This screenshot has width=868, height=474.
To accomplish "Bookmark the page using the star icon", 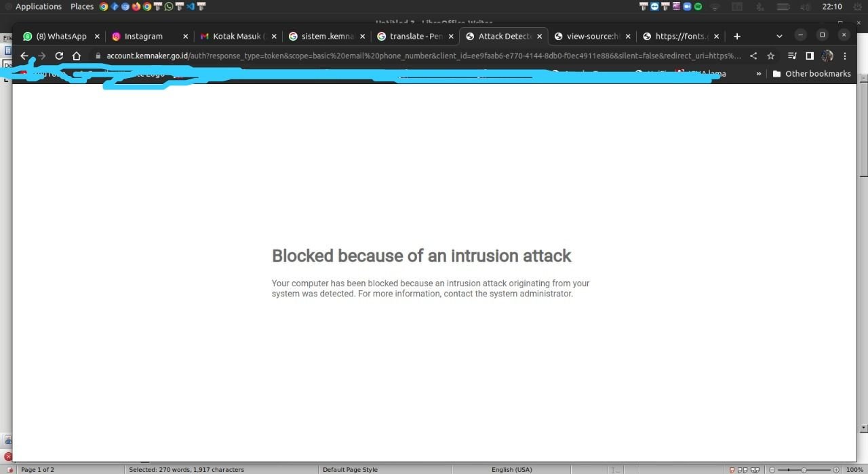I will point(770,56).
